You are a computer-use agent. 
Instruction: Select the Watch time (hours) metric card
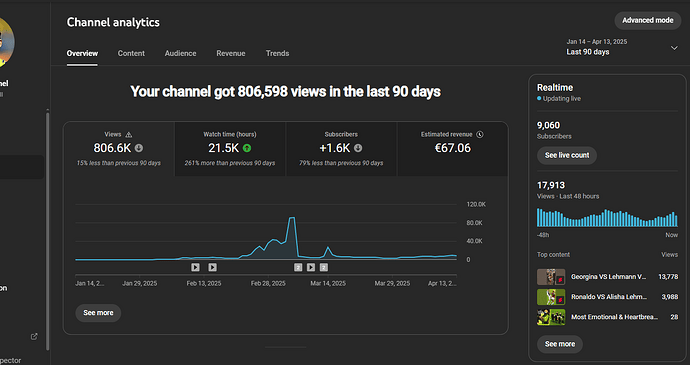tap(230, 149)
